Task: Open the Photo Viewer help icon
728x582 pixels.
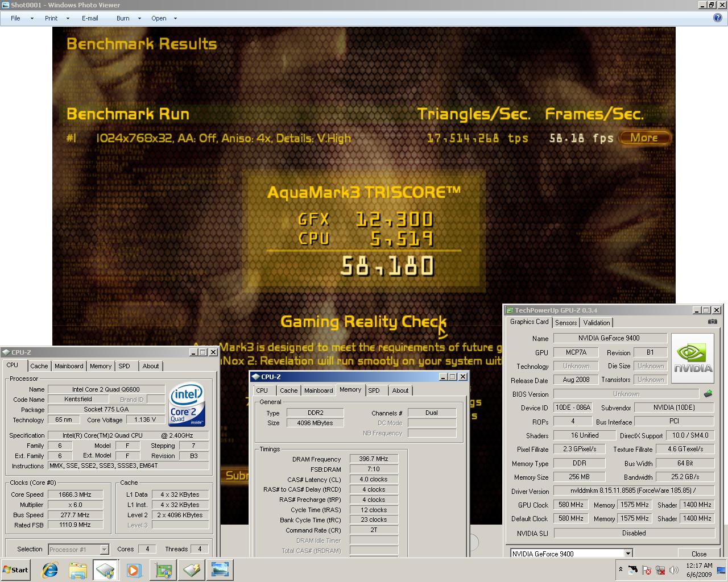Action: click(718, 18)
